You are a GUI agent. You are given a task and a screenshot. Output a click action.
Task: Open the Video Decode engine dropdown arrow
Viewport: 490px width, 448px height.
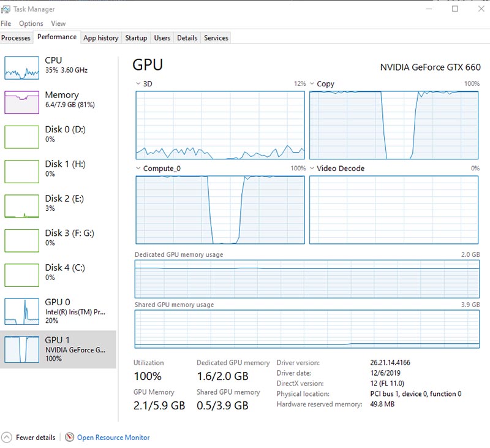click(312, 168)
